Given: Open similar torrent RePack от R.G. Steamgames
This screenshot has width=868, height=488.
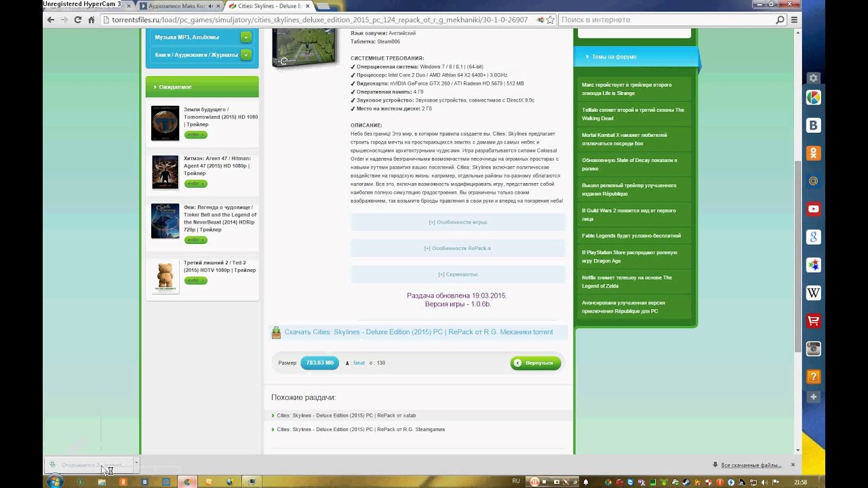Looking at the screenshot, I should pyautogui.click(x=361, y=429).
